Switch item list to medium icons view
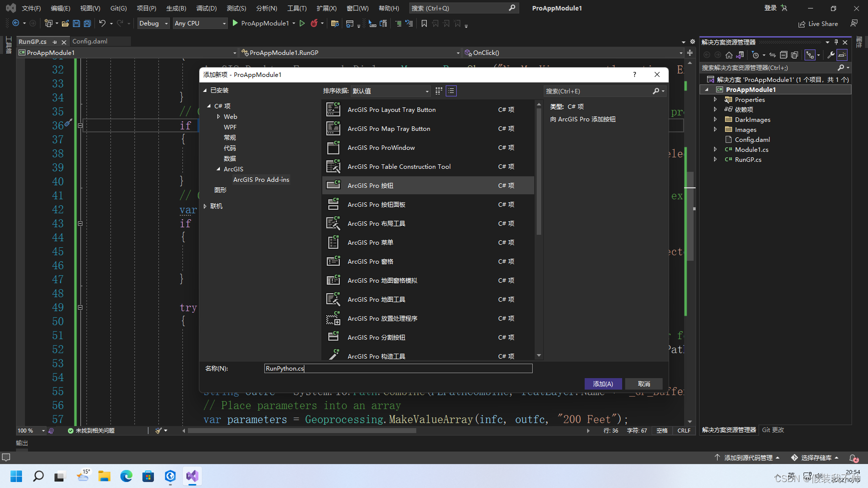This screenshot has height=488, width=868. [439, 91]
